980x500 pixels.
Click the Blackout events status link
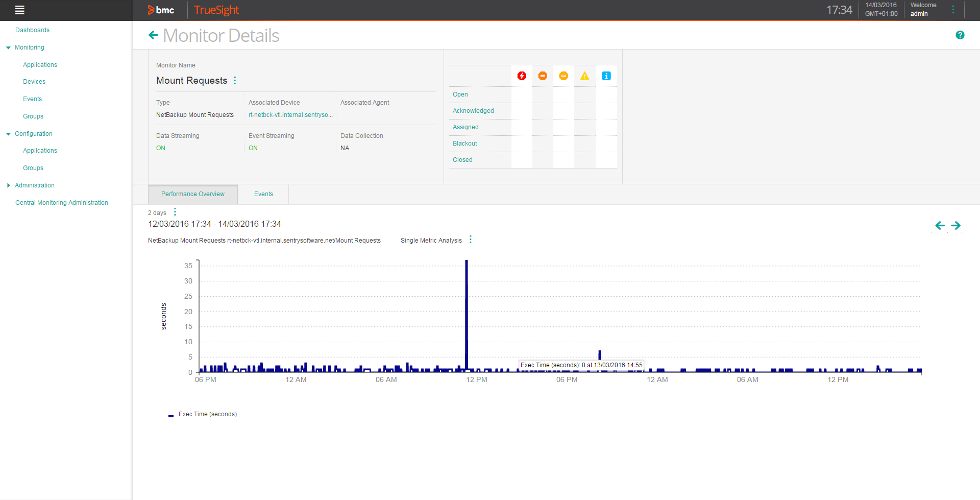click(465, 144)
